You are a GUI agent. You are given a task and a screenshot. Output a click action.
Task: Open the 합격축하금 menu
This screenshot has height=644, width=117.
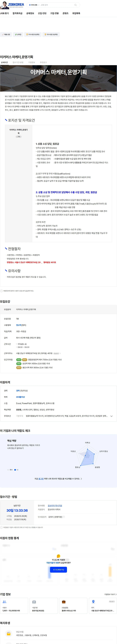(18, 14)
